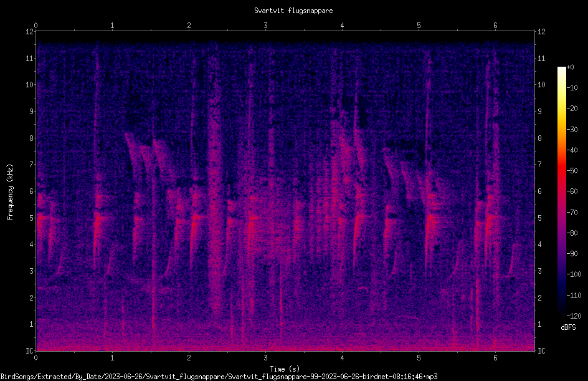Click the '-90' color scale value
588x381 pixels.
[x=572, y=254]
